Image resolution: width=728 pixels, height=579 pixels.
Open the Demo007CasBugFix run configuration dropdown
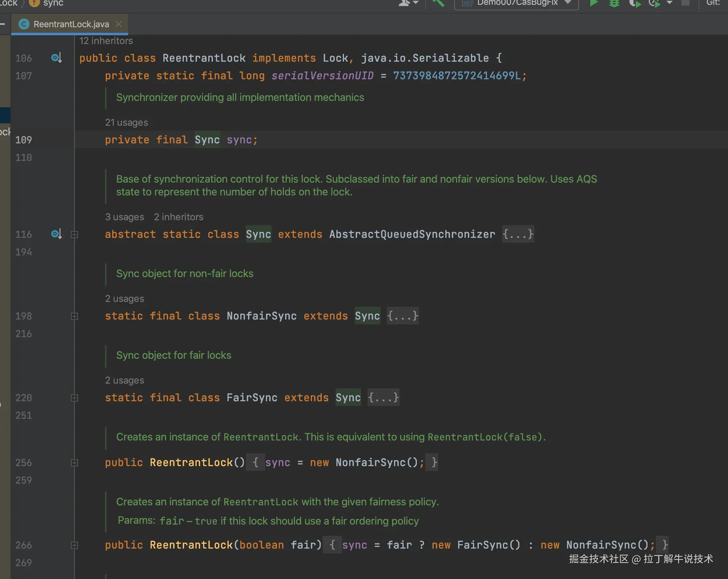(x=516, y=3)
